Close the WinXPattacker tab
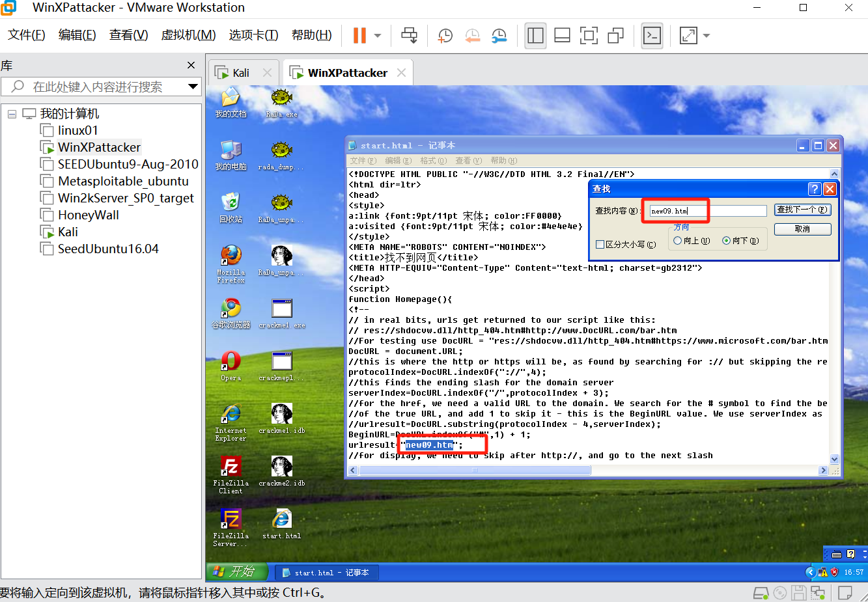This screenshot has height=602, width=868. pos(401,73)
